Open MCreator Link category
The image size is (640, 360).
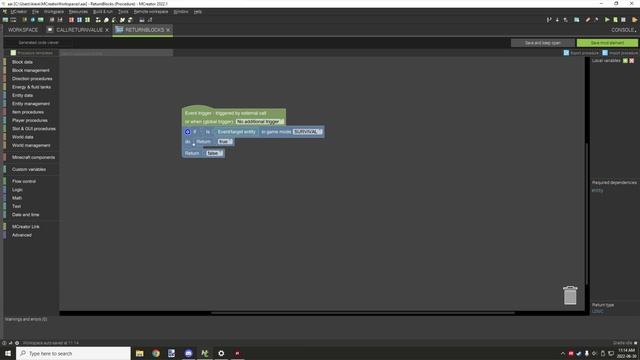pyautogui.click(x=25, y=227)
